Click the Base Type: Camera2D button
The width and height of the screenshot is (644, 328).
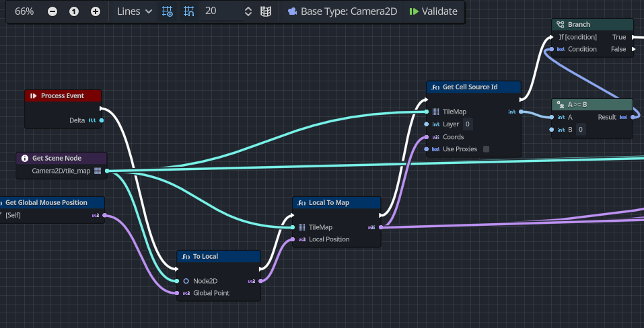(x=343, y=11)
